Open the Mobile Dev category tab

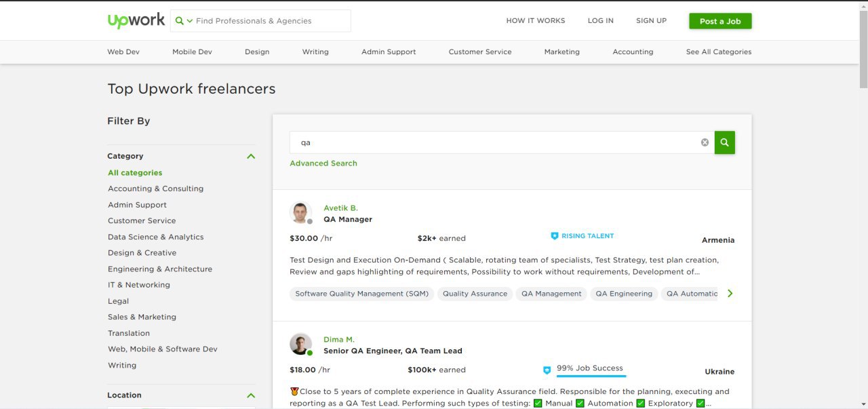point(192,52)
